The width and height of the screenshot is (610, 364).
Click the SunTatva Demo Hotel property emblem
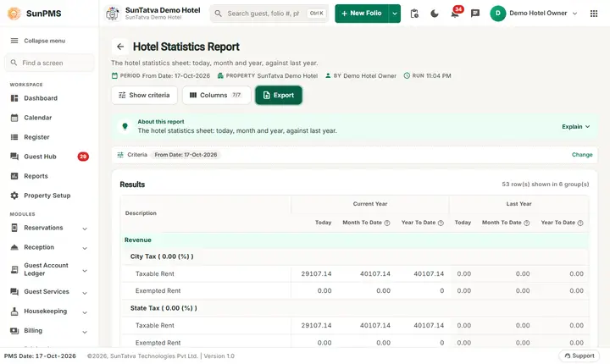point(113,14)
